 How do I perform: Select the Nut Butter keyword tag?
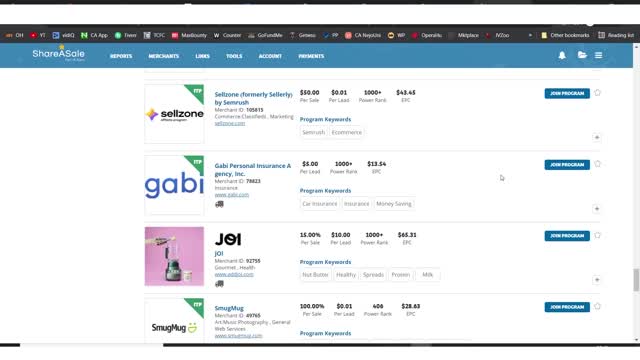[315, 275]
